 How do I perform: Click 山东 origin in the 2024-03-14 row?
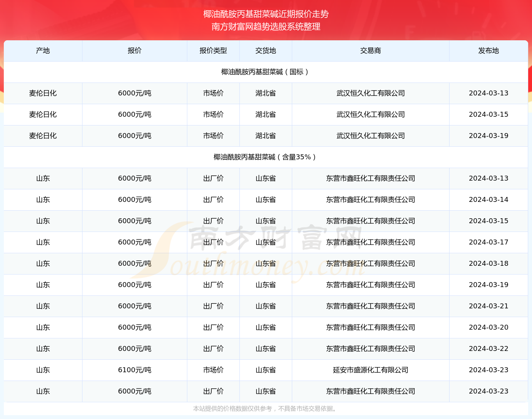(x=43, y=200)
